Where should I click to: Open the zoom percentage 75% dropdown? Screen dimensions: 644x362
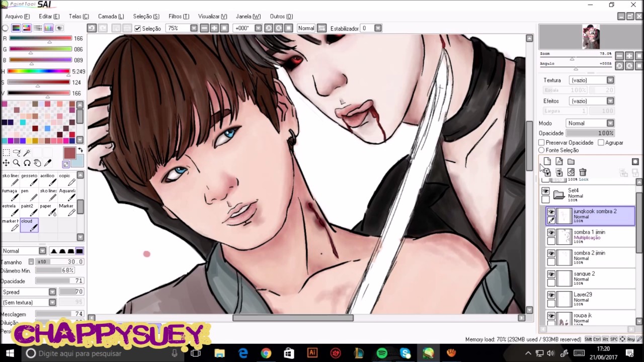[193, 28]
